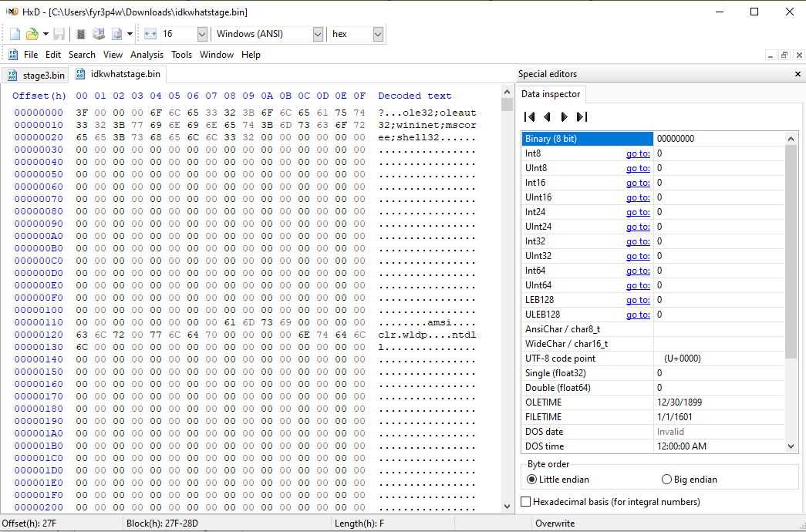Jump to first byte in Data inspector
The width and height of the screenshot is (806, 532).
click(529, 117)
